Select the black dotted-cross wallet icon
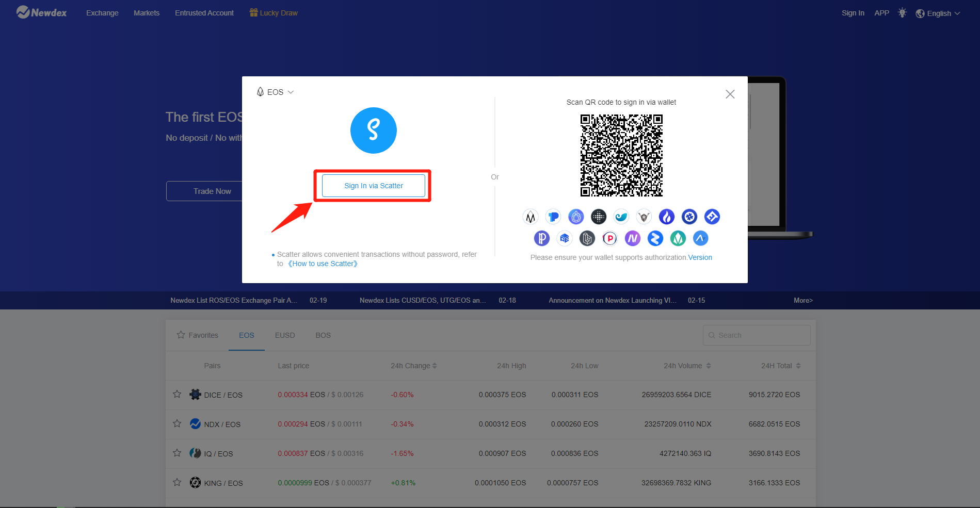Screen dimensions: 980x508 599,217
